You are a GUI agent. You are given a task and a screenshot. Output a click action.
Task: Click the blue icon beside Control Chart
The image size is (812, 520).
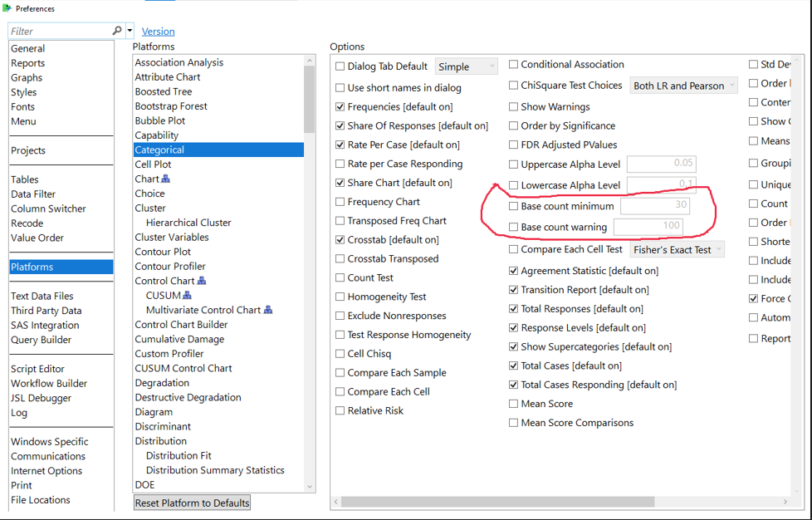click(x=202, y=281)
